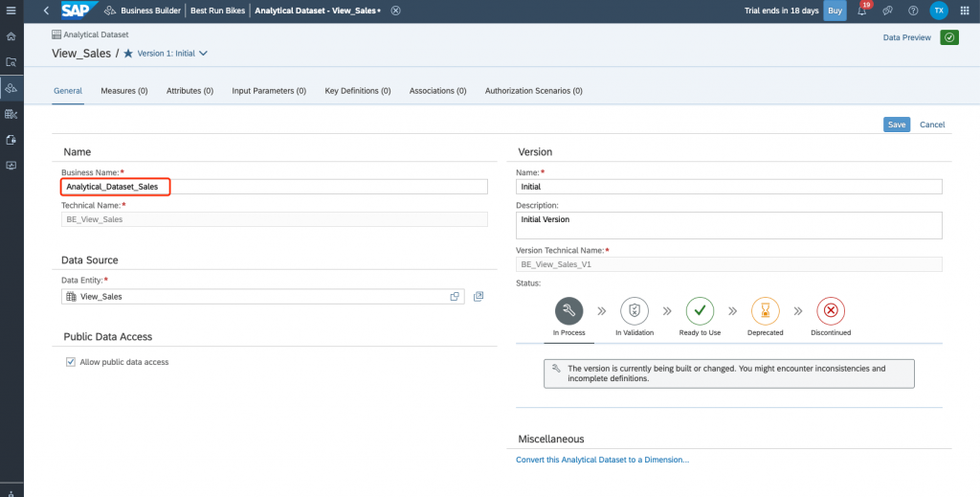Click Convert this Analytical Dataset to a Dimension
Image resolution: width=980 pixels, height=497 pixels.
603,460
